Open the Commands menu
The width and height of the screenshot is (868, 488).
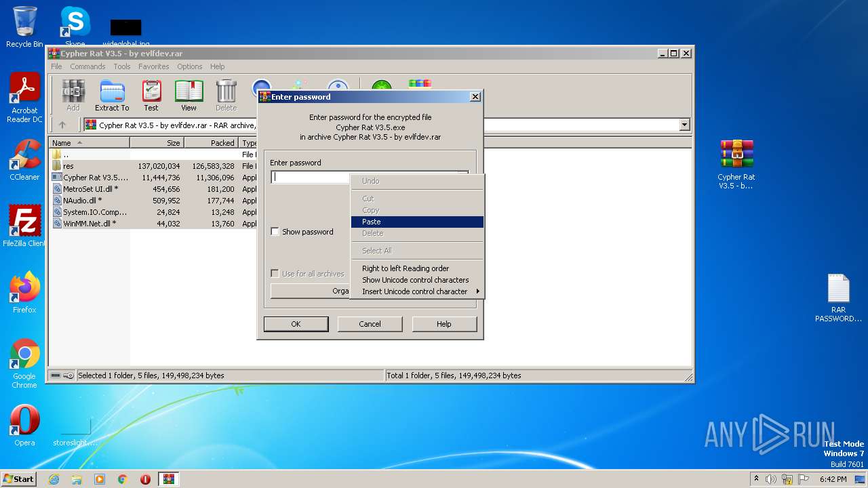point(87,66)
